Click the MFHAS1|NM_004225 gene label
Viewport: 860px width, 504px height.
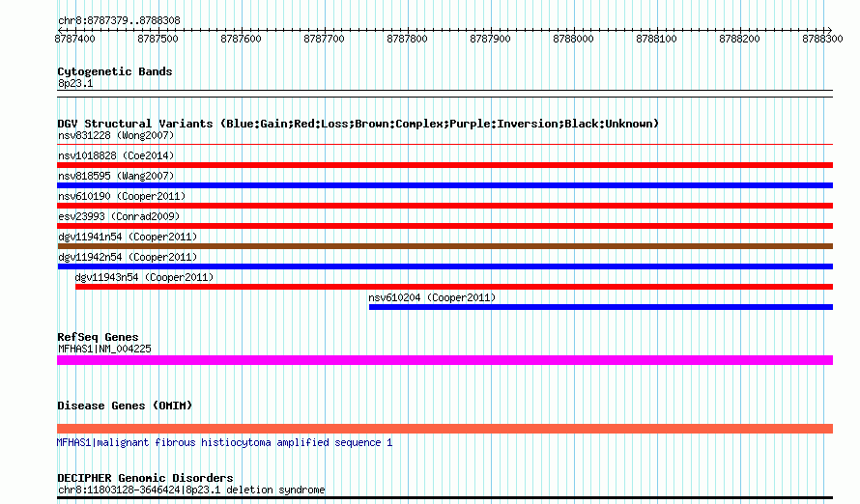(x=104, y=349)
